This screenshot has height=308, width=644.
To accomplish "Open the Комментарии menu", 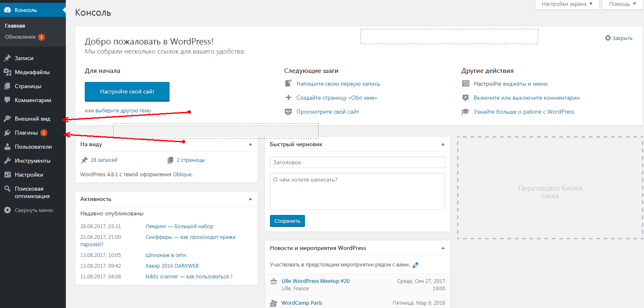I will pos(33,100).
